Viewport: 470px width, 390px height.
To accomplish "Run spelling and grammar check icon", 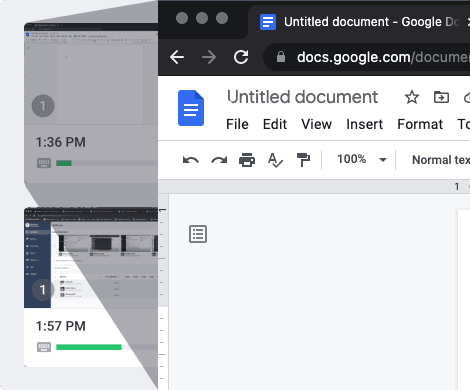I will 275,160.
